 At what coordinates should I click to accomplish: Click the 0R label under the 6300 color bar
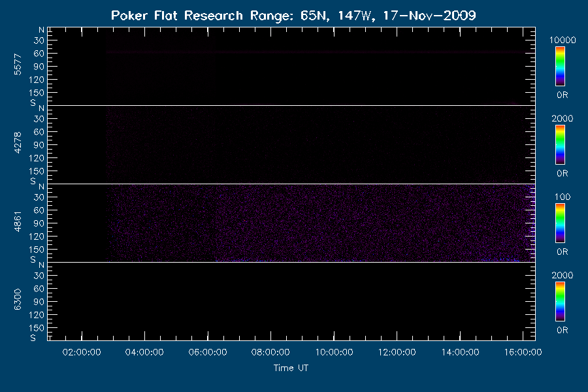562,330
